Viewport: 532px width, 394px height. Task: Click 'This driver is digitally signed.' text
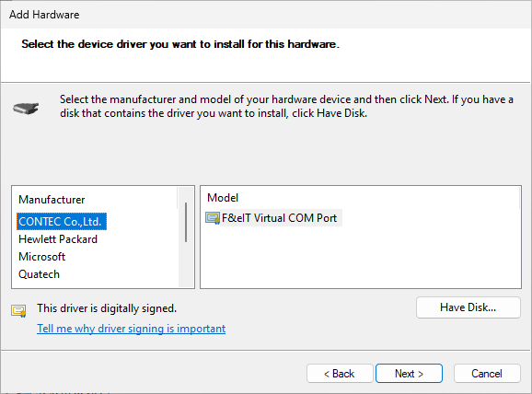tap(107, 308)
